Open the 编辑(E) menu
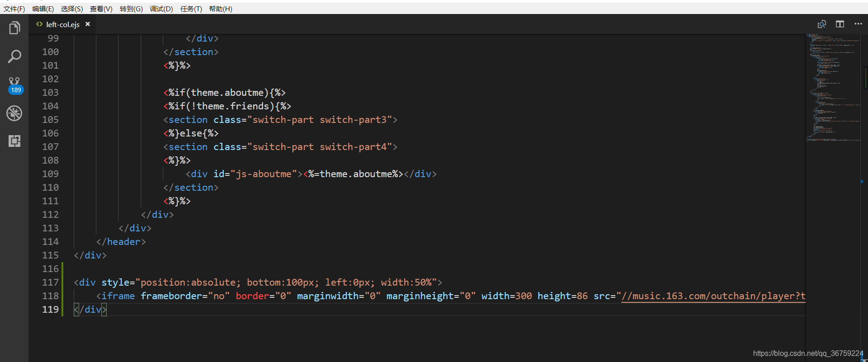This screenshot has height=362, width=868. tap(43, 9)
